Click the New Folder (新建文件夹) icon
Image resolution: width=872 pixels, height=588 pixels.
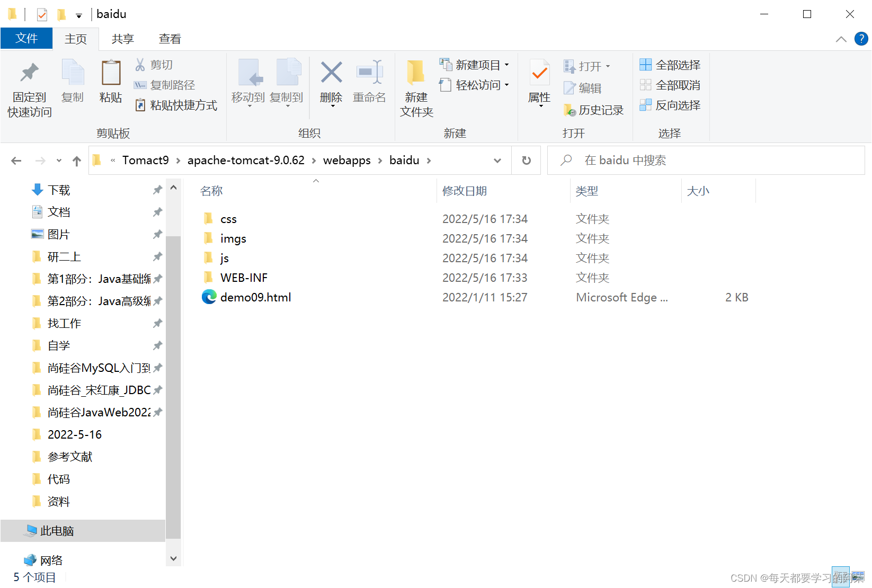point(416,73)
